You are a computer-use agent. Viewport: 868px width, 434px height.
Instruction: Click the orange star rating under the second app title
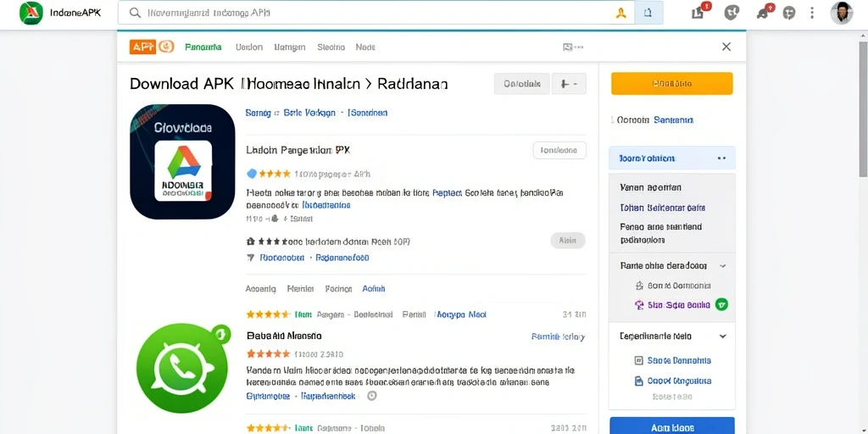(x=268, y=353)
